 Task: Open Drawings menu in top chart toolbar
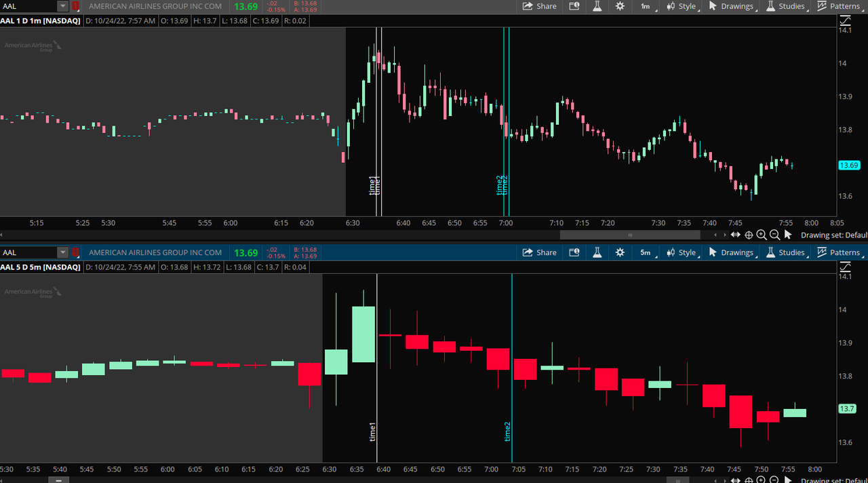point(732,6)
